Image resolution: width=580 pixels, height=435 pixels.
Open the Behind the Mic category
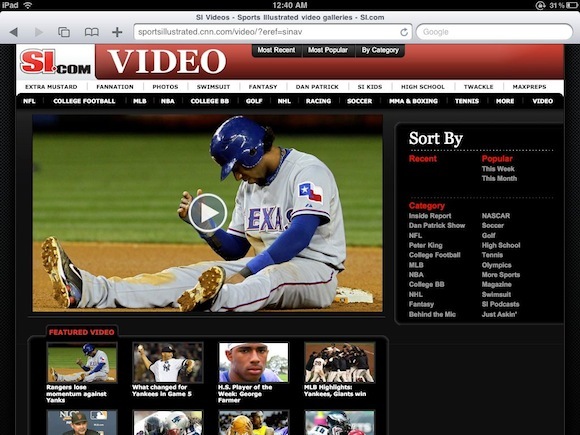click(x=432, y=314)
